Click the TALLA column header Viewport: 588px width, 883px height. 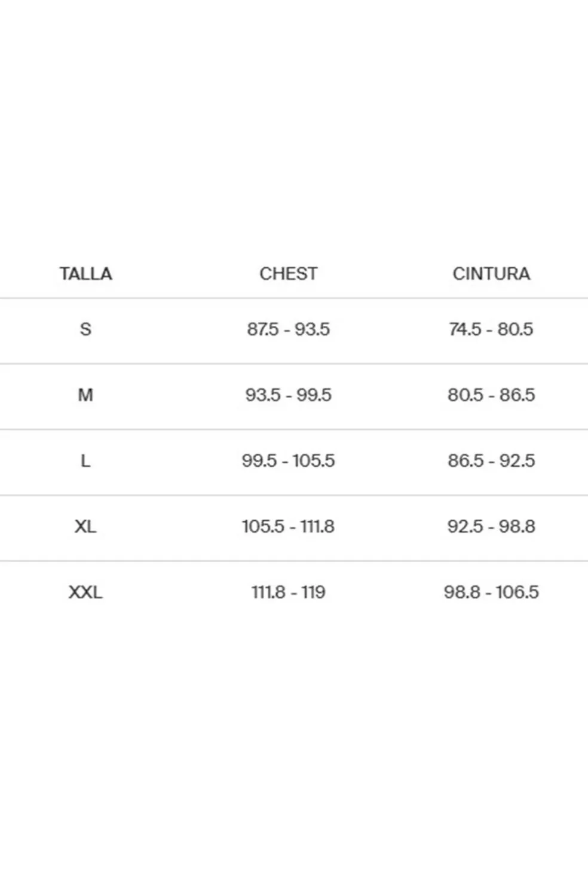(x=85, y=274)
